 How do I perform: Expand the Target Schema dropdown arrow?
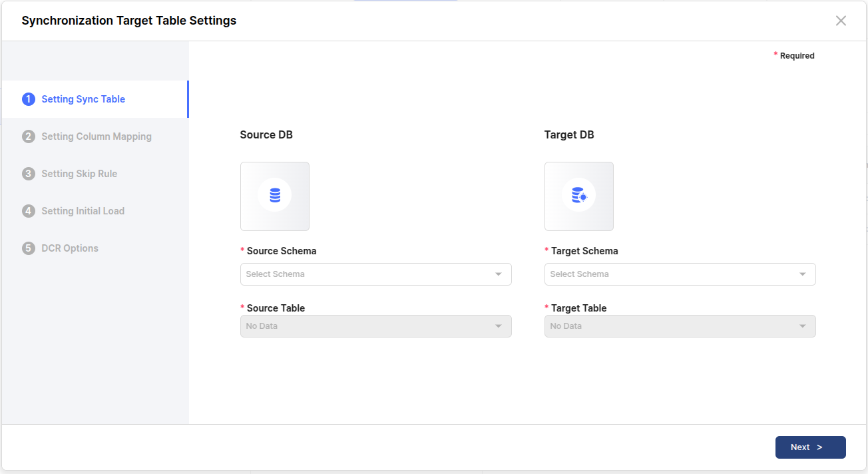pos(803,274)
